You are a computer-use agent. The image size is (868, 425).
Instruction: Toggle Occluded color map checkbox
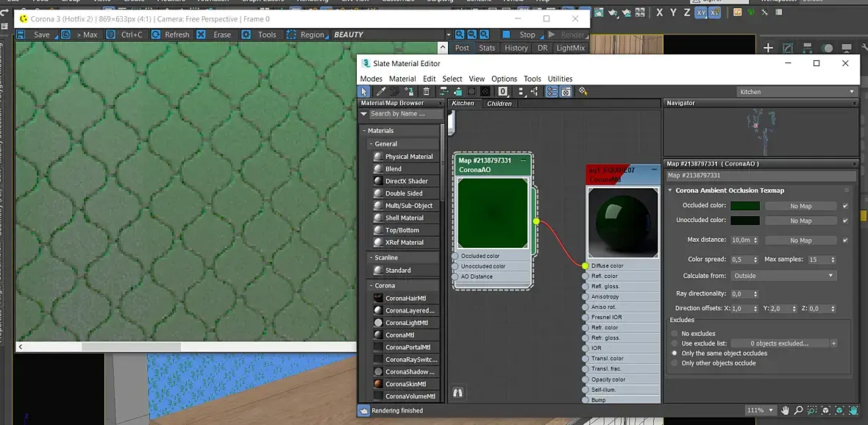click(844, 206)
